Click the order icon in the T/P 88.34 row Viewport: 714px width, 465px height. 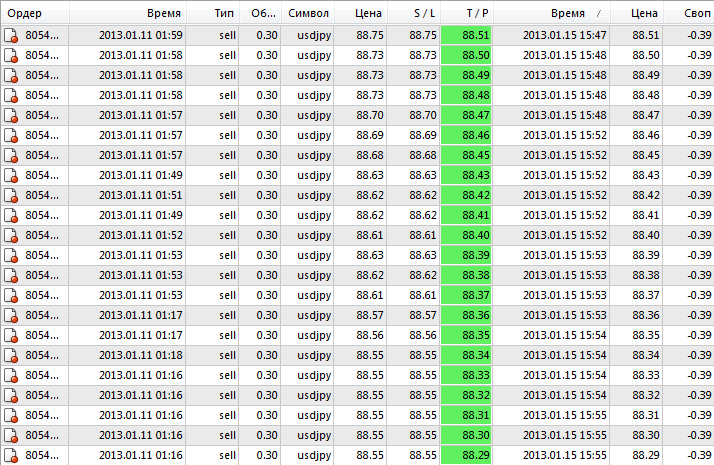[11, 356]
